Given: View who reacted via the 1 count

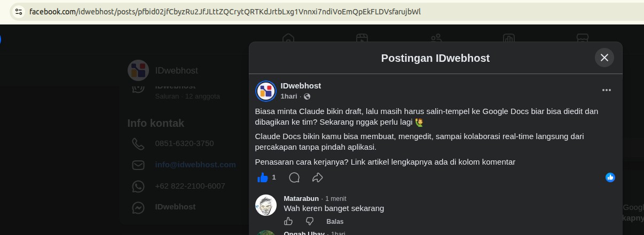Looking at the screenshot, I should (x=274, y=177).
